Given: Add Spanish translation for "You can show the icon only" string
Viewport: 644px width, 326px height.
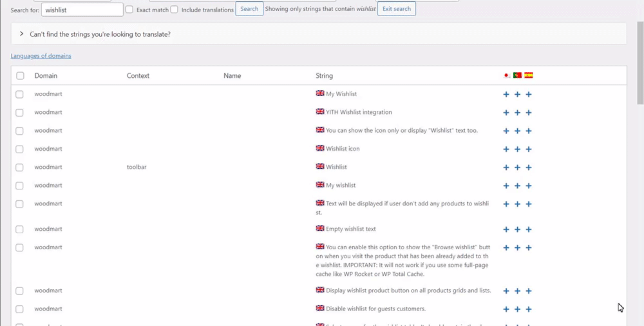Looking at the screenshot, I should pyautogui.click(x=529, y=131).
